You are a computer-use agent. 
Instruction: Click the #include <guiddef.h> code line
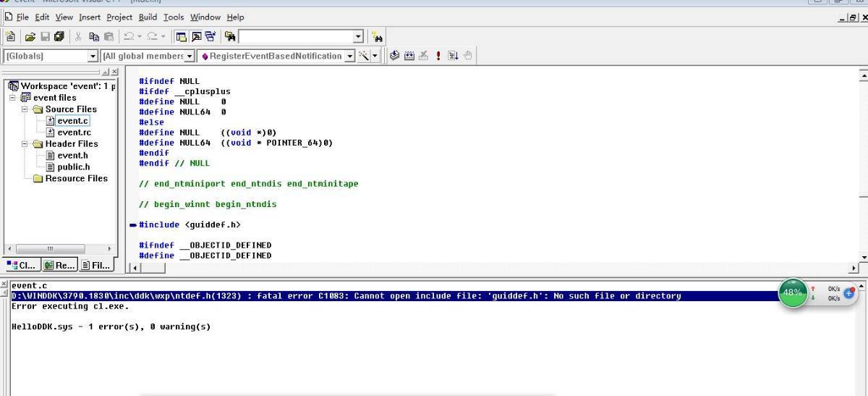tap(190, 224)
